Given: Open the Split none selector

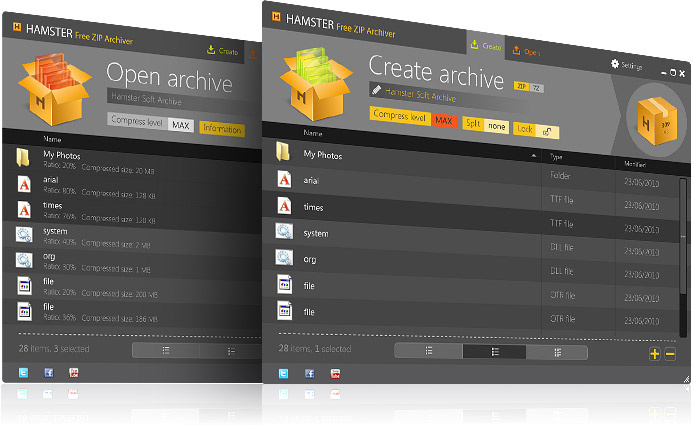Looking at the screenshot, I should click(x=496, y=126).
